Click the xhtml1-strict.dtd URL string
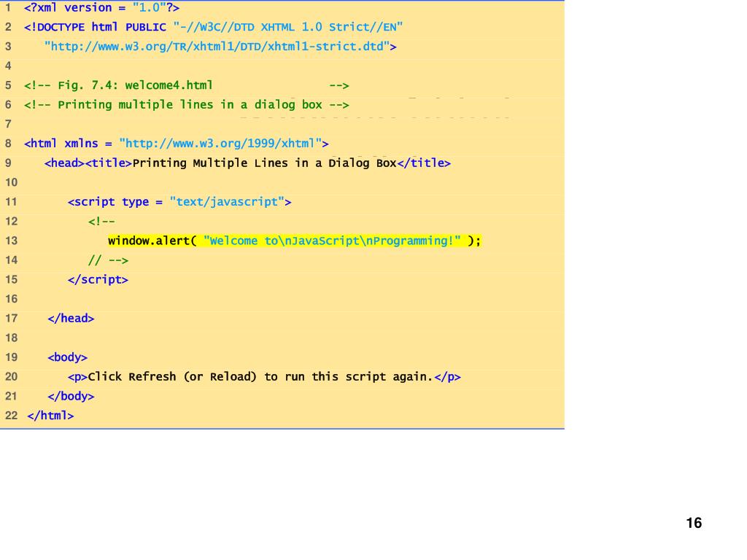Viewport: 747px width, 560px height. point(220,47)
